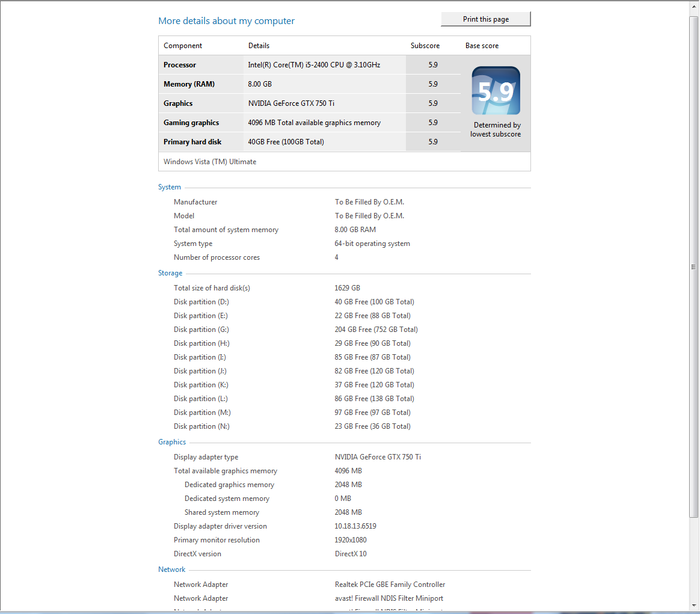Click the 8.00 GB RAM system memory value

[x=355, y=230]
